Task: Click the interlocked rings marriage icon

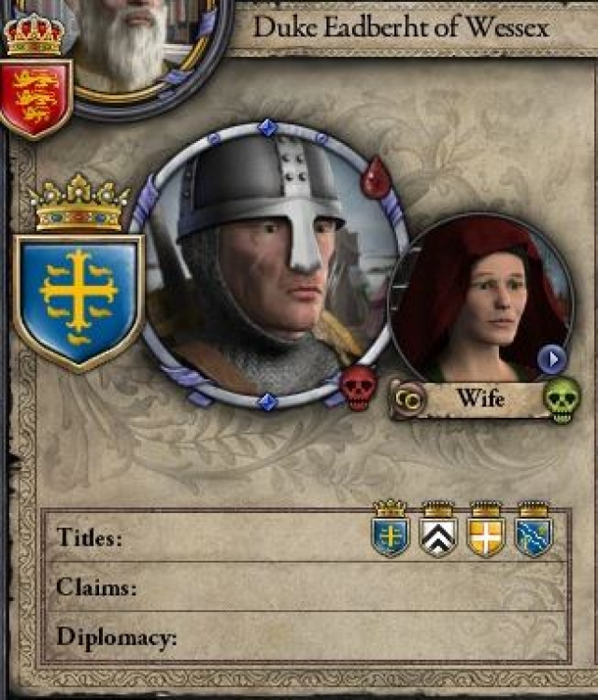Action: pyautogui.click(x=409, y=400)
